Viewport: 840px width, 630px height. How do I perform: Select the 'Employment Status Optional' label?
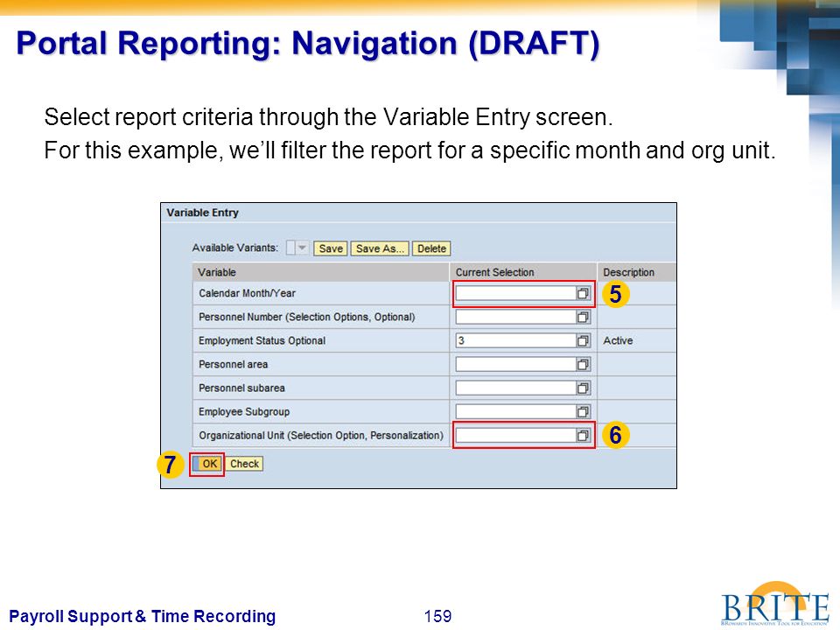(262, 340)
